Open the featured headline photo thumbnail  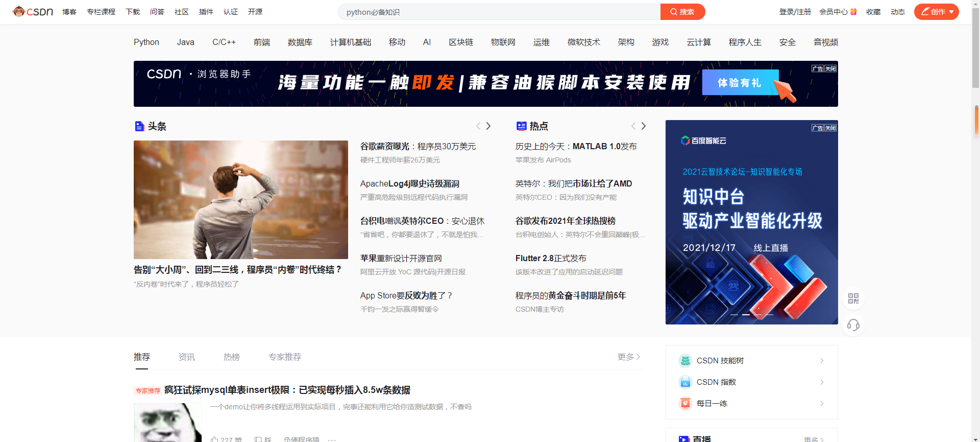coord(241,200)
